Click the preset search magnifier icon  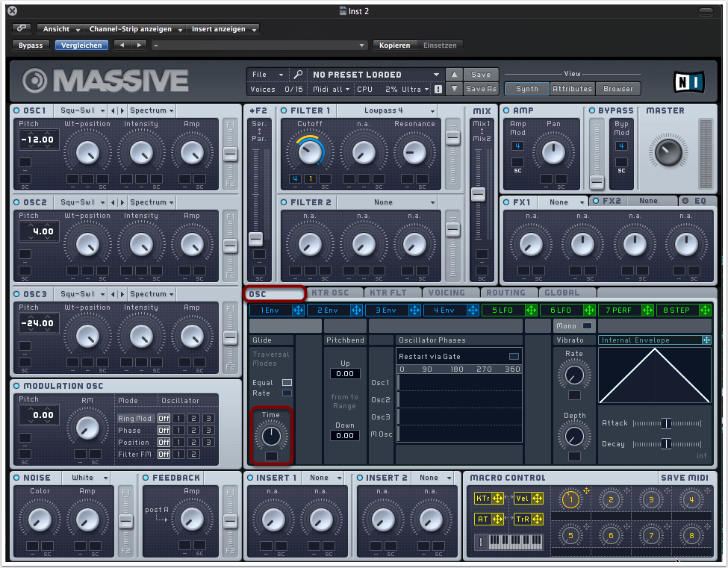coord(297,75)
